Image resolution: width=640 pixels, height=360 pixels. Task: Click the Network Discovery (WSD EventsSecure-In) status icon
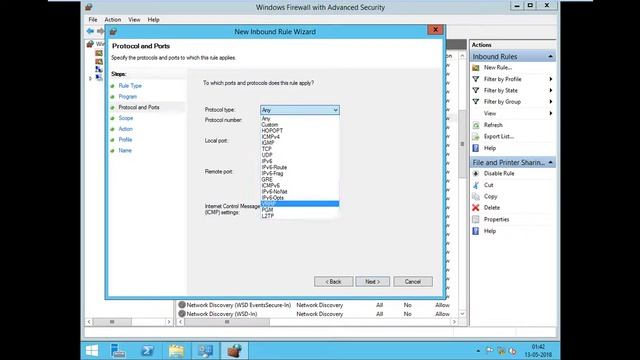coord(182,305)
